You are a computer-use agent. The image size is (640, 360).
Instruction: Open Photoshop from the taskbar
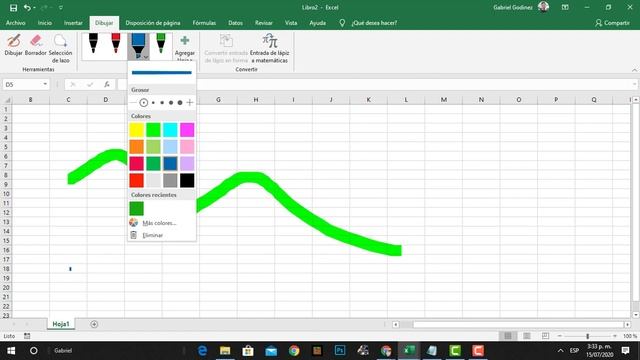coord(340,351)
